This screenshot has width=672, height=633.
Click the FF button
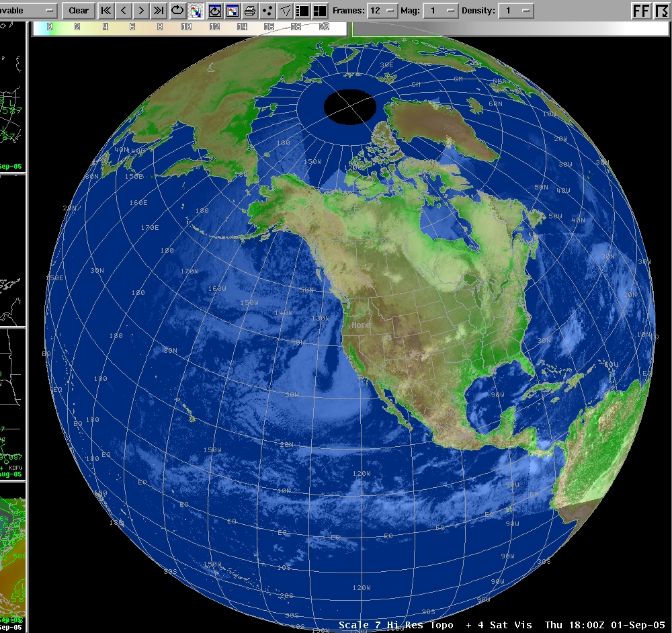641,11
